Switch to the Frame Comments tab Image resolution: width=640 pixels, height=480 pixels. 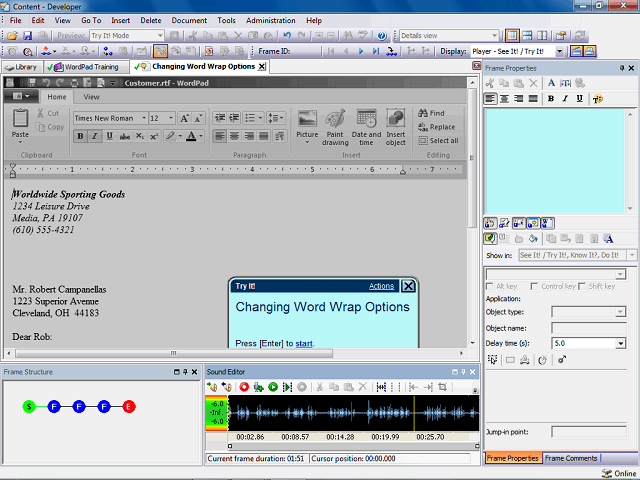(x=571, y=458)
